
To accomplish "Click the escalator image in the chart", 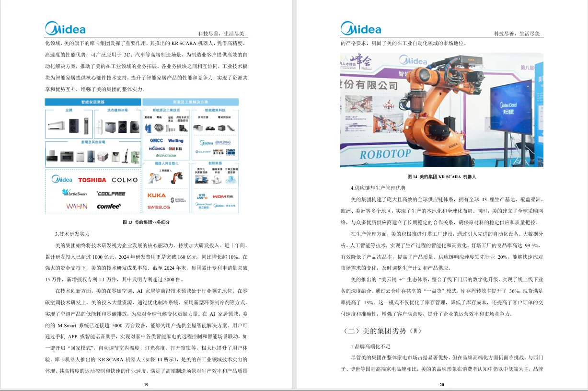I will [x=231, y=128].
